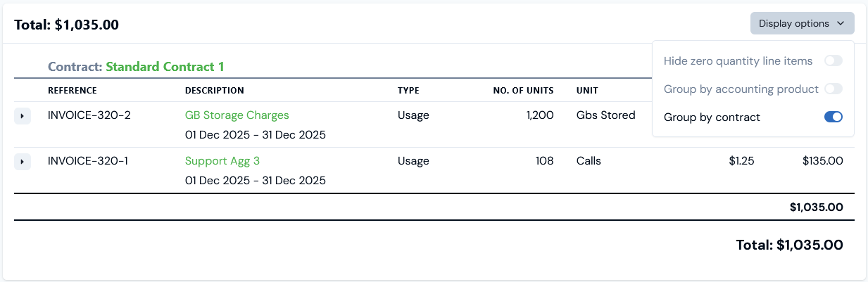Viewport: 868px width, 282px height.
Task: Click the $135.00 amount cell
Action: pyautogui.click(x=822, y=161)
